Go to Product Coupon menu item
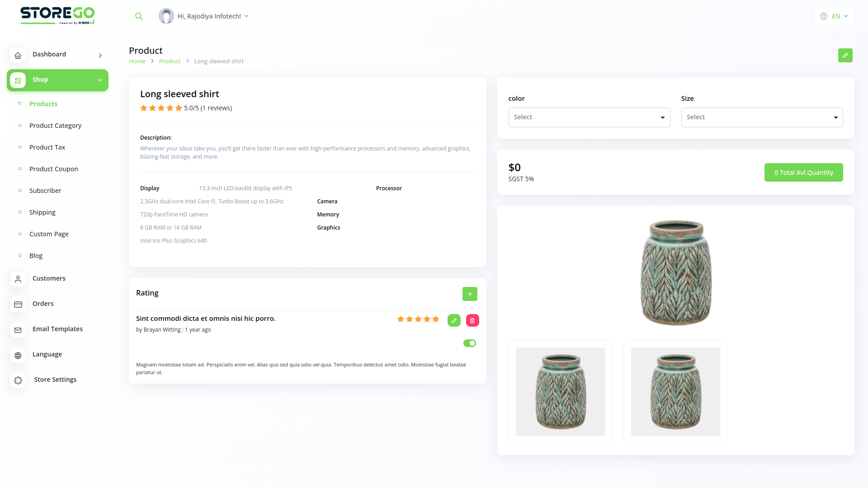The image size is (868, 488). point(53,169)
